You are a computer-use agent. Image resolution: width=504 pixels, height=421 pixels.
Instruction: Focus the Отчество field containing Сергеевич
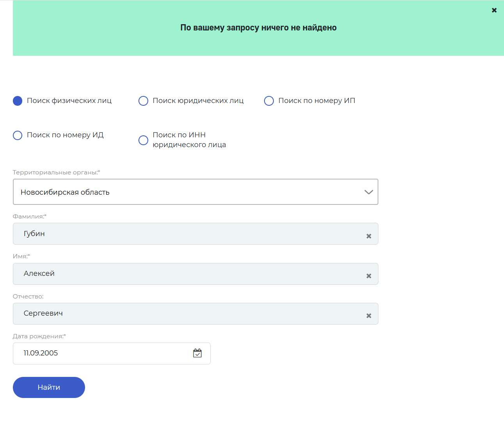(195, 314)
